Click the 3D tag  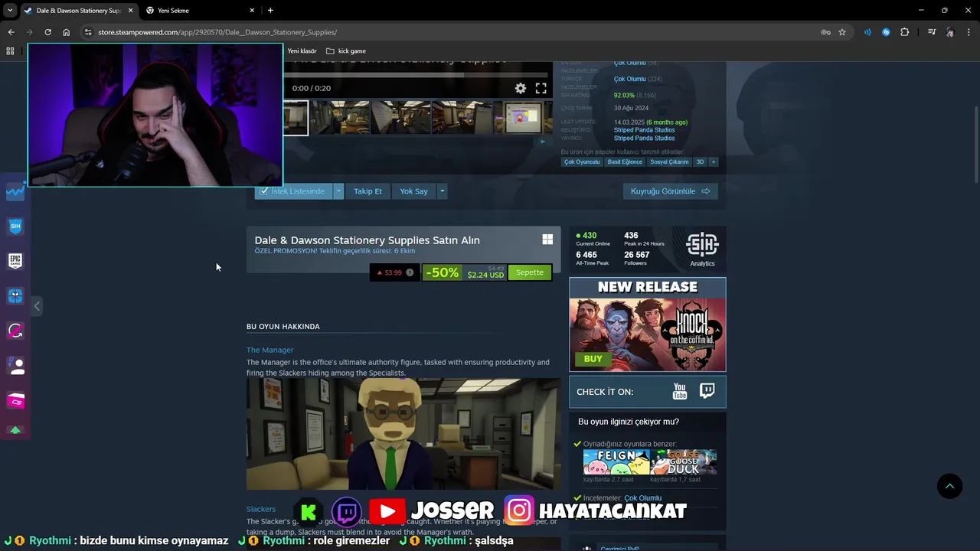[700, 162]
